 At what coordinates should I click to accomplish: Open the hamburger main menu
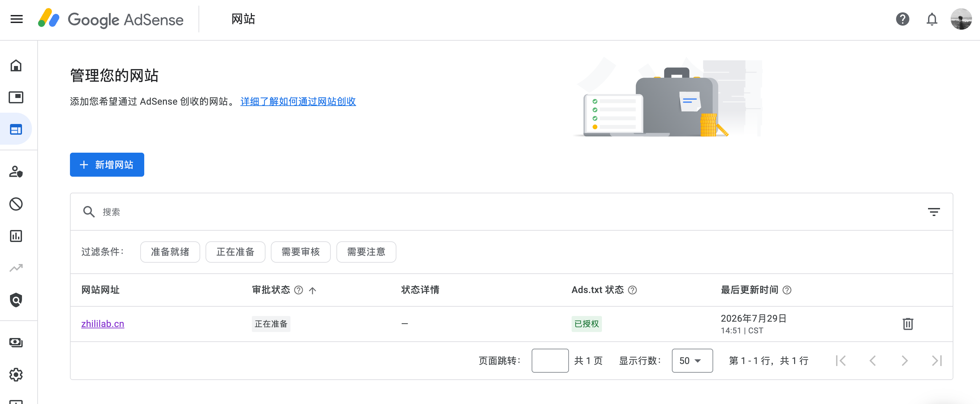point(16,19)
